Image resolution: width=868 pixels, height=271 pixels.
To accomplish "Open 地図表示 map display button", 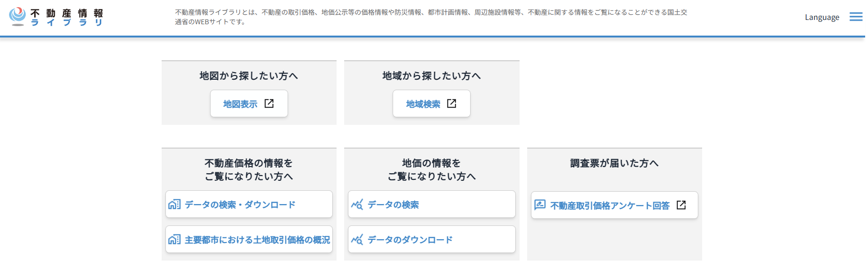I will (249, 103).
